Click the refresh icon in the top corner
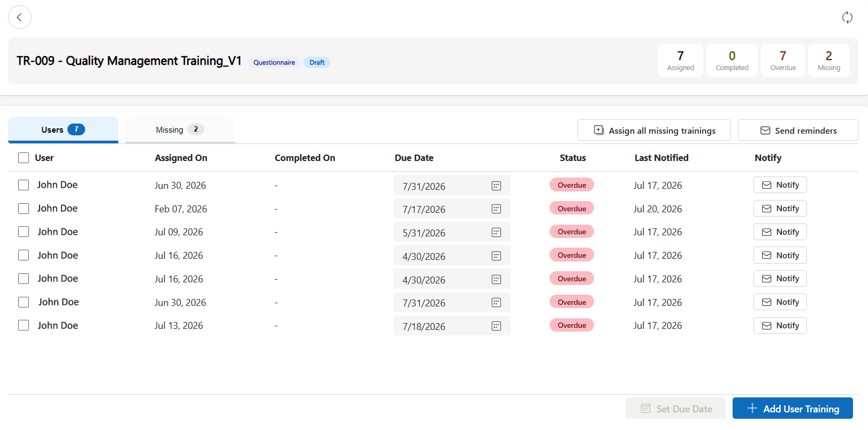Viewport: 868px width, 430px height. pos(847,17)
